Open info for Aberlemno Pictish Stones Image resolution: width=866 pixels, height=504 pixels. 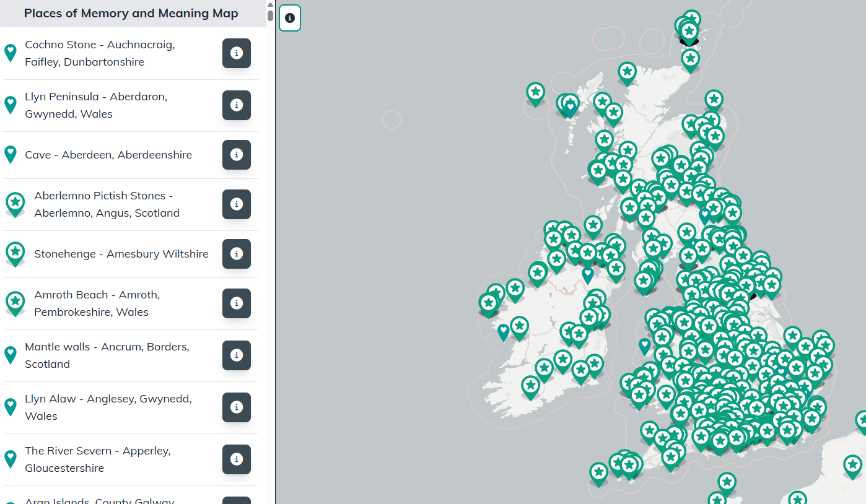coord(236,204)
